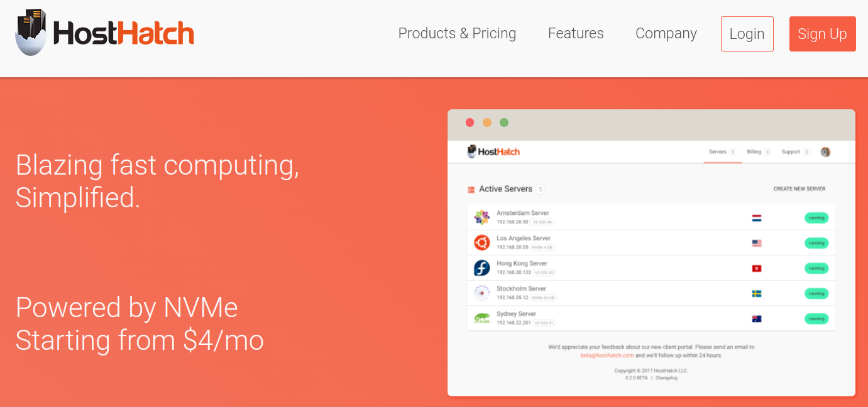Viewport: 868px width, 407px height.
Task: Click the Sydney Server running status badge
Action: pos(816,318)
